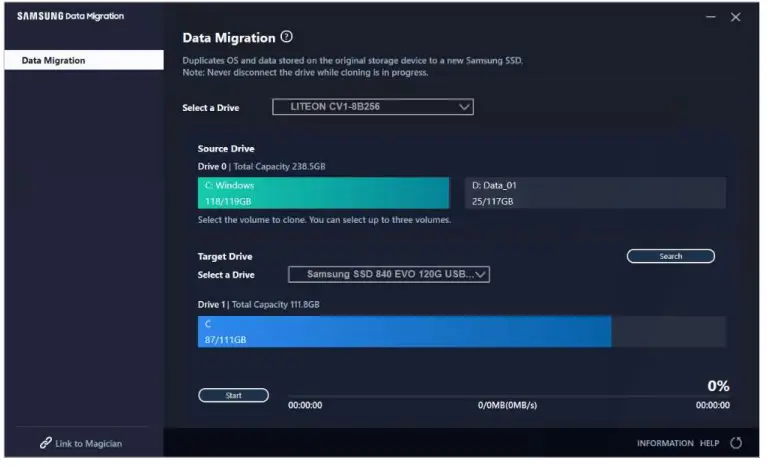
Task: Click the Drive 0 Total Capacity 238.5GB text
Action: [x=261, y=166]
